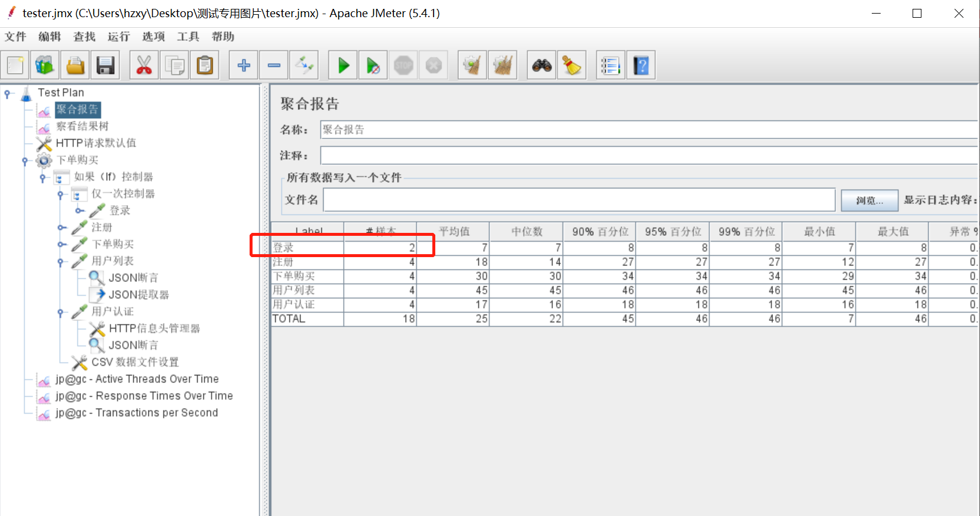Image resolution: width=980 pixels, height=516 pixels.
Task: Open the 编辑 menu
Action: [50, 37]
